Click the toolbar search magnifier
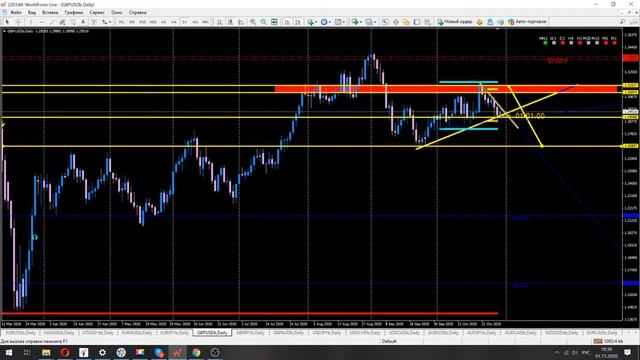The image size is (640, 360). (622, 22)
